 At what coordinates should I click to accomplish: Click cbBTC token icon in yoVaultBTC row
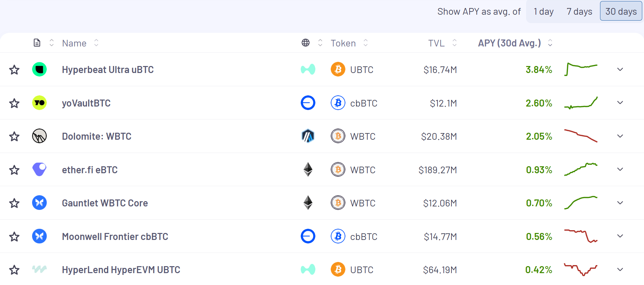pyautogui.click(x=338, y=103)
